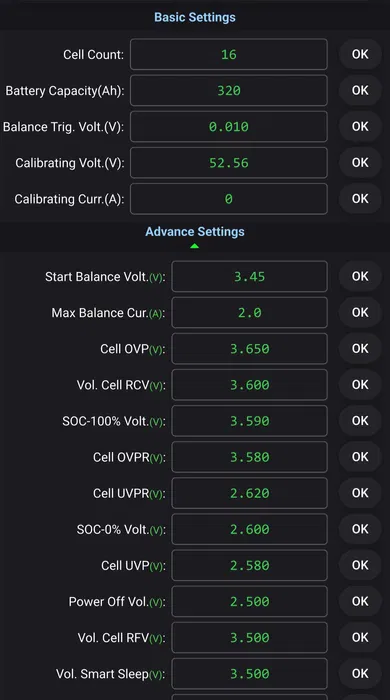The width and height of the screenshot is (390, 700).
Task: Collapse the Advance Settings section arrow
Action: (194, 246)
